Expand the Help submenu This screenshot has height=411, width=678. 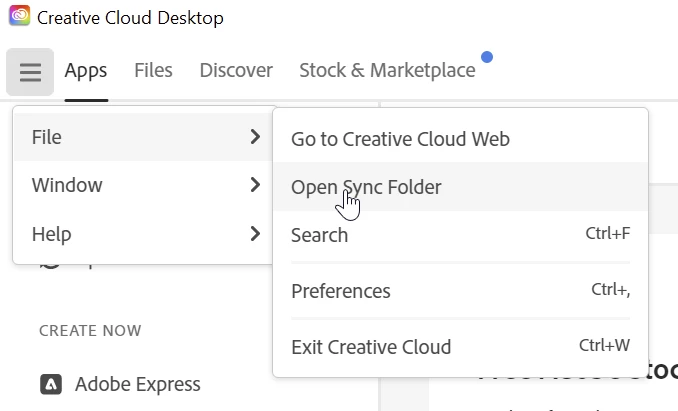coord(144,234)
